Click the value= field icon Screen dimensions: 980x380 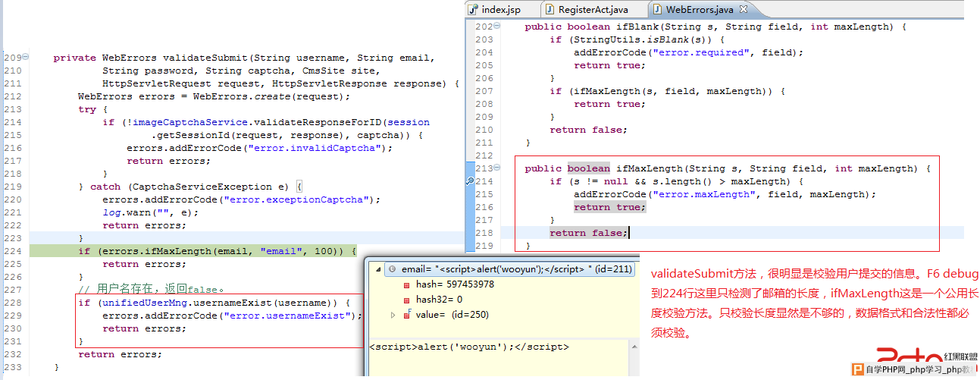407,315
